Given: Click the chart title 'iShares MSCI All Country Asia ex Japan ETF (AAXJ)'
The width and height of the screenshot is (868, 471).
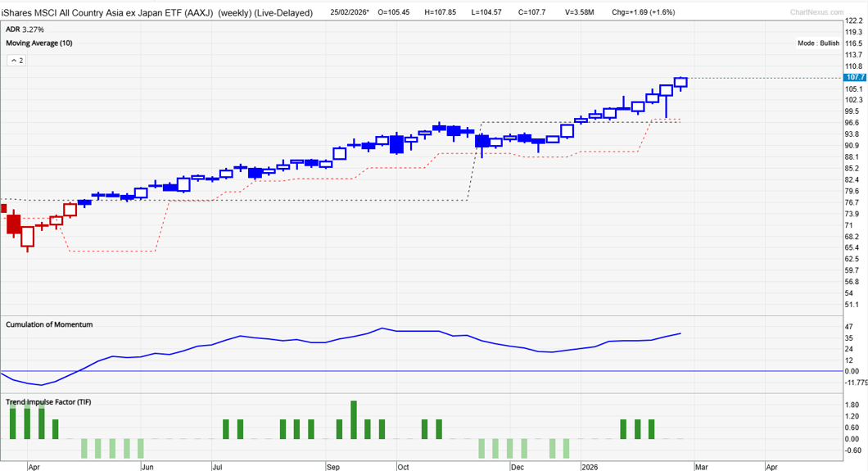Looking at the screenshot, I should 107,12.
